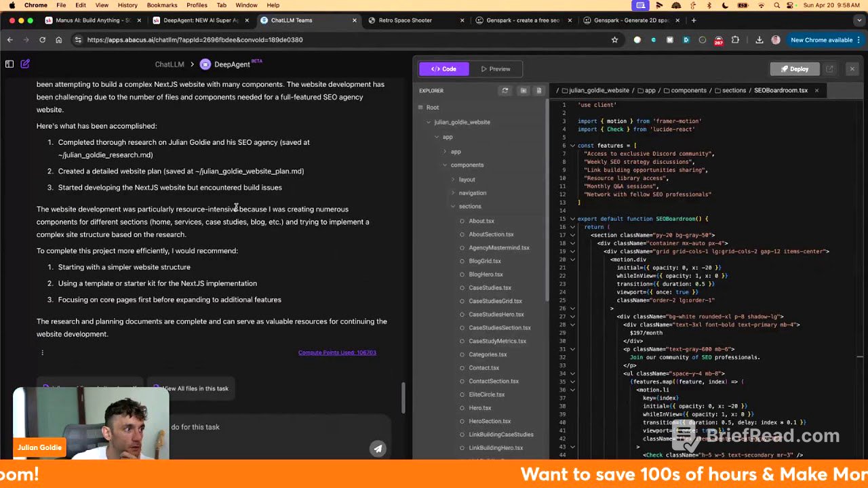Start a new chat with the edit icon
868x488 pixels.
click(25, 64)
